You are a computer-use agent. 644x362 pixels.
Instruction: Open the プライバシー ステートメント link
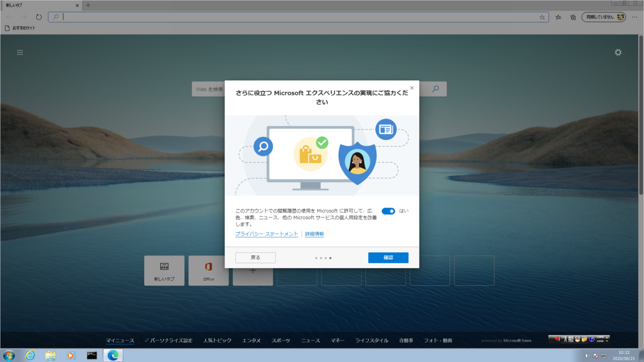click(x=267, y=234)
